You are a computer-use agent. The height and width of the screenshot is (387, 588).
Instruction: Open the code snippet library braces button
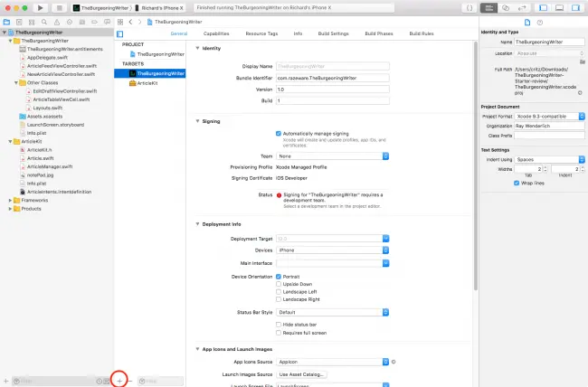[469, 8]
